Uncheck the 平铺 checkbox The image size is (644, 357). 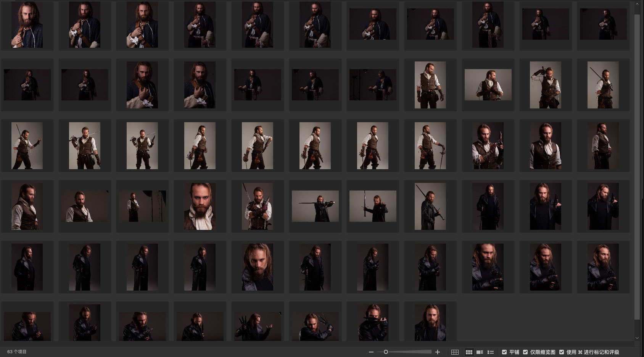[x=504, y=352]
